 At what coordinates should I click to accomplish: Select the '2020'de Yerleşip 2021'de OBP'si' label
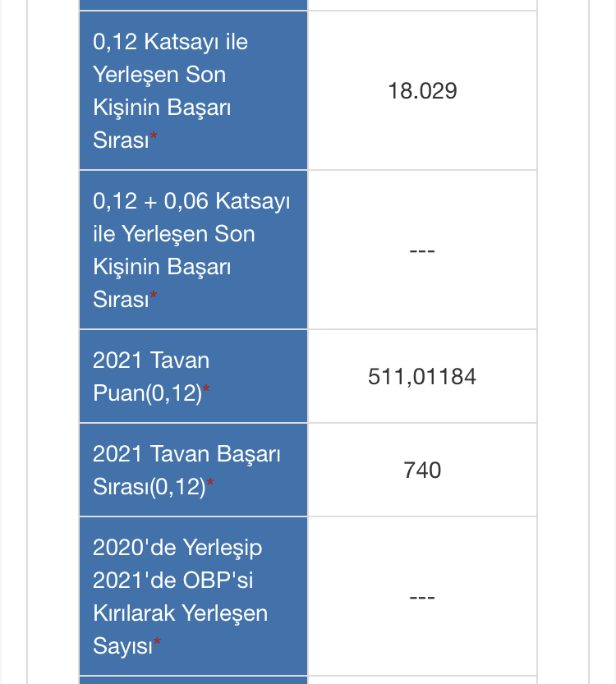click(x=177, y=563)
